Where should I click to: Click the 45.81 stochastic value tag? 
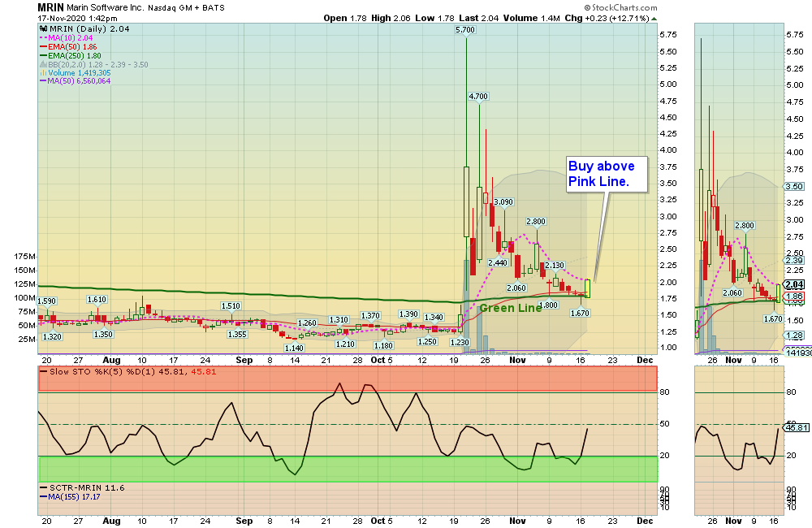point(797,427)
